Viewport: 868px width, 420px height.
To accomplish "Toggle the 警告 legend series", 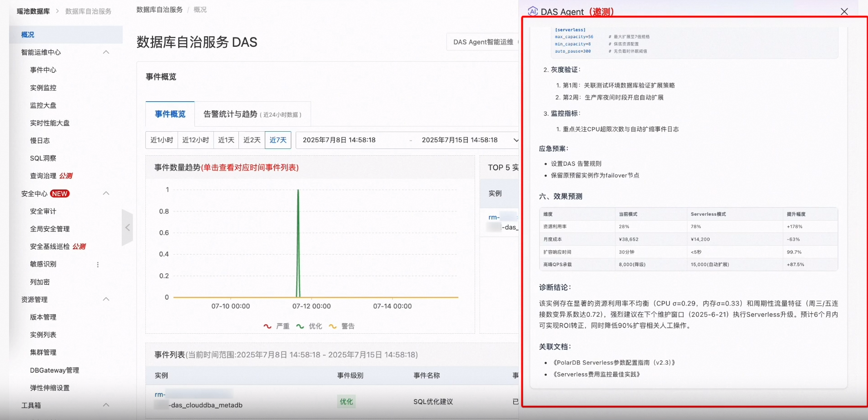I will point(342,326).
